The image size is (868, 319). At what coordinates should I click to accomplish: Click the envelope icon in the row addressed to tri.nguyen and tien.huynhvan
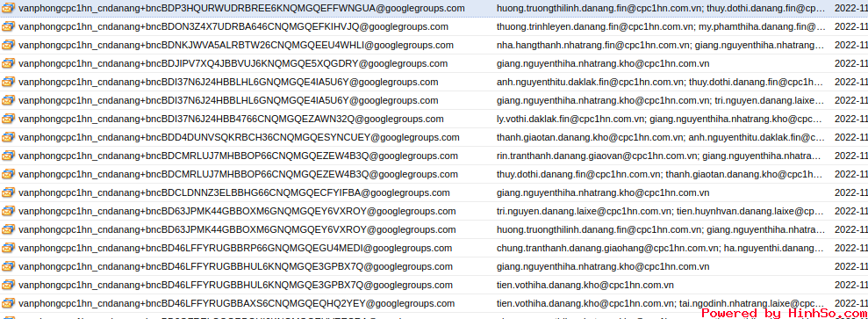coord(8,211)
